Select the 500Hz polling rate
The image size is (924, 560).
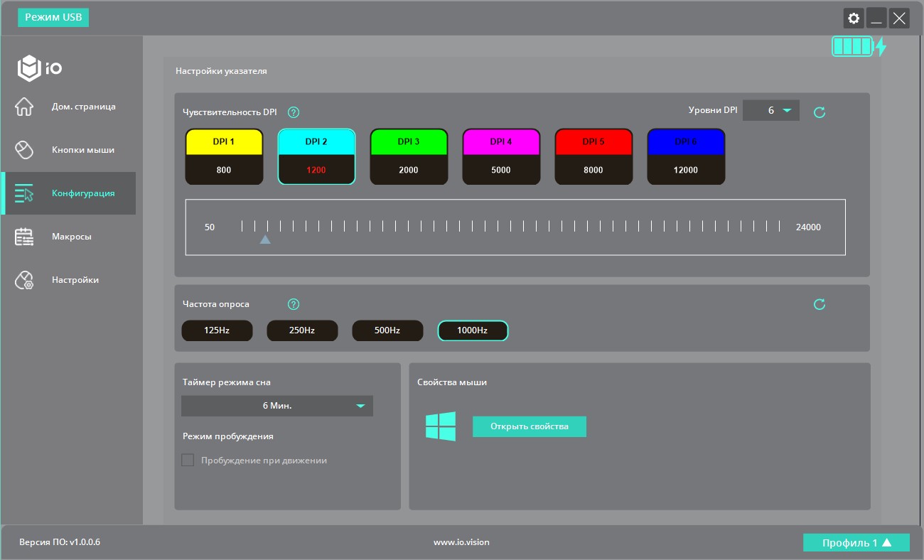(x=387, y=330)
